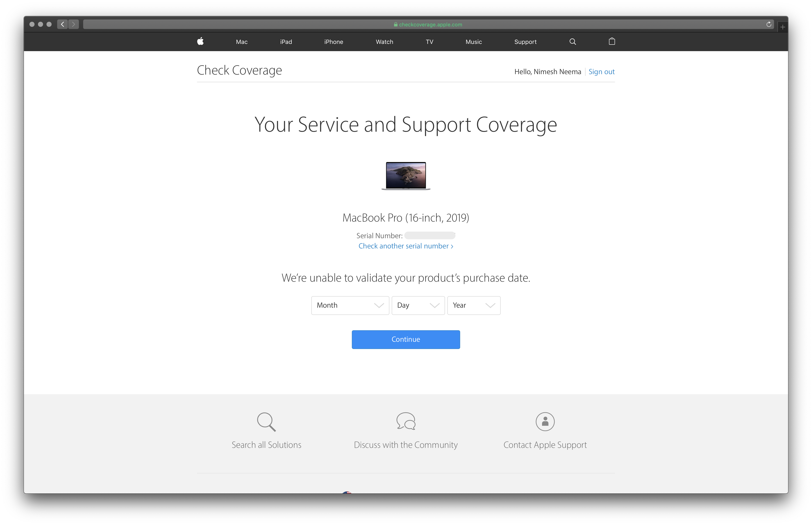Click Check another serial number link

(406, 246)
